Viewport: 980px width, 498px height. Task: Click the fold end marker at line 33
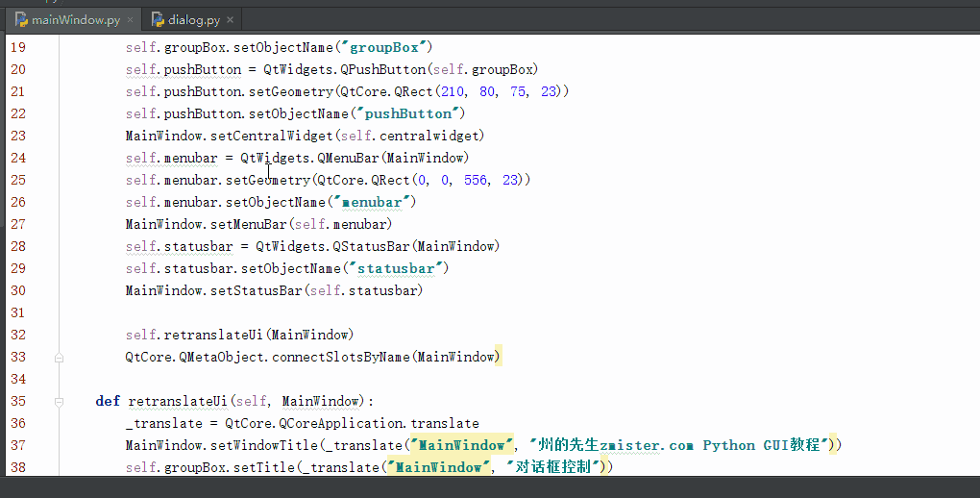[59, 358]
